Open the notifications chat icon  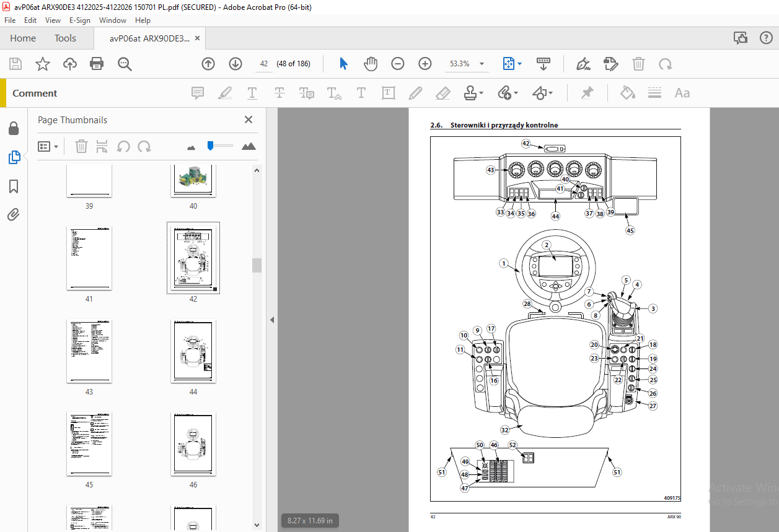(741, 38)
